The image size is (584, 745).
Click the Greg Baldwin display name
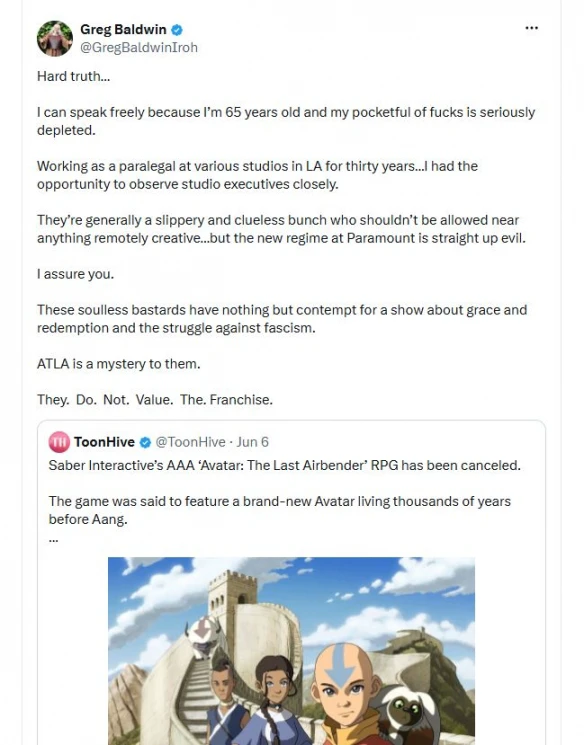tap(123, 29)
